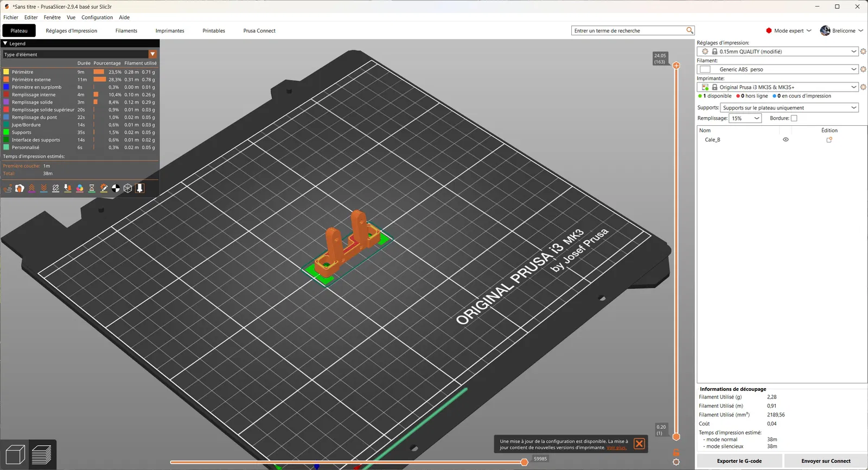Toggle Remplissage solide legend row swatch
Viewport: 868px width, 470px height.
click(6, 102)
